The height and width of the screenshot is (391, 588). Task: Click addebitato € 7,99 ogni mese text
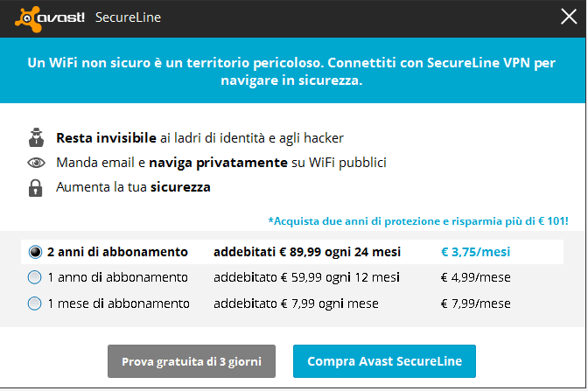point(296,304)
